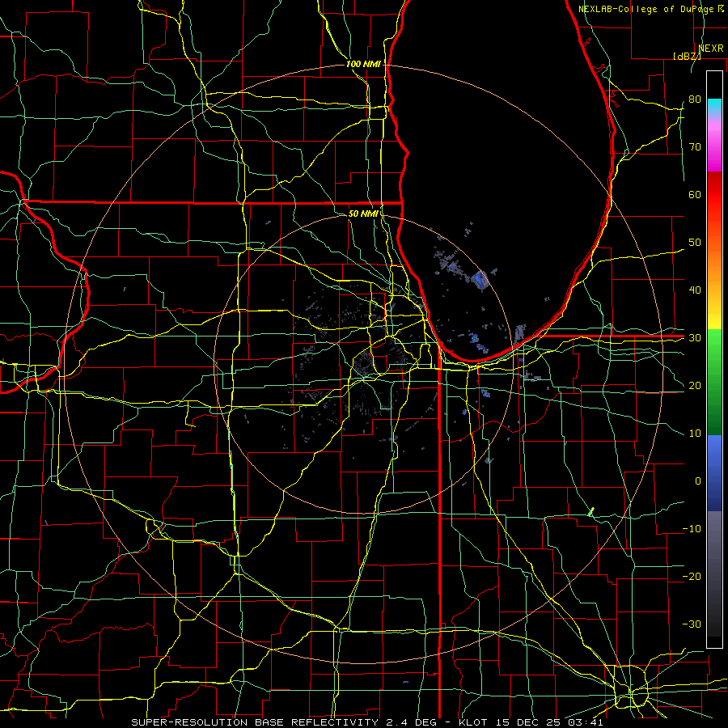Pick the blue segment of the color bar
This screenshot has width=728, height=728.
(714, 472)
